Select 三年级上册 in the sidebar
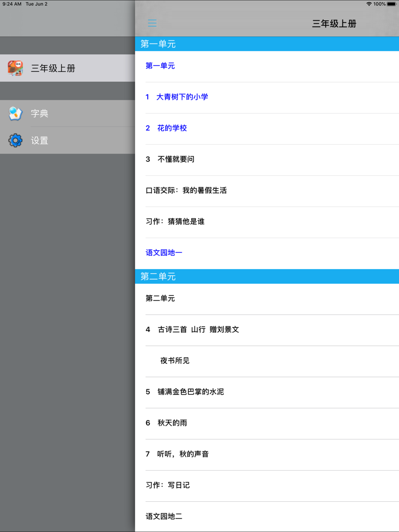This screenshot has height=532, width=399. coord(67,68)
